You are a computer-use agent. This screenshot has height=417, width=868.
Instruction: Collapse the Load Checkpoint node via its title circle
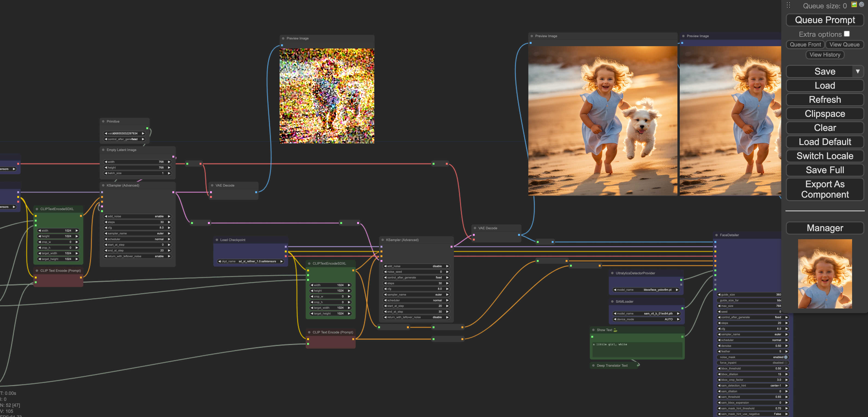(x=217, y=240)
